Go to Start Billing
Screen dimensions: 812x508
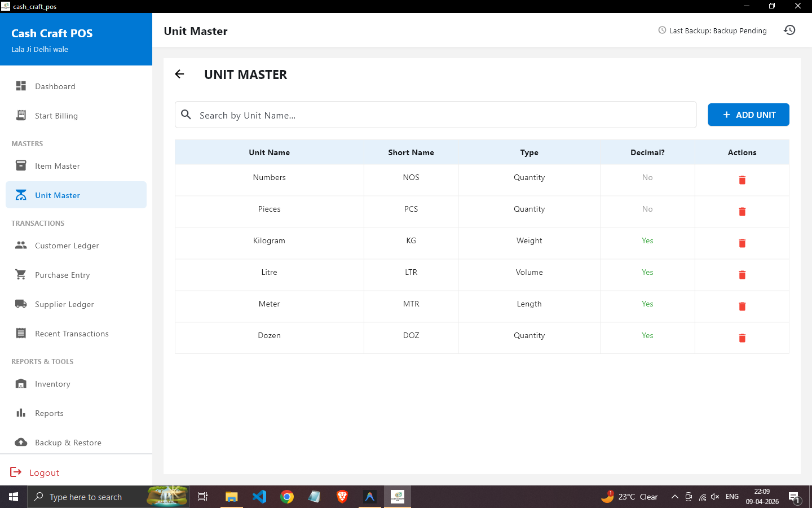coord(76,116)
